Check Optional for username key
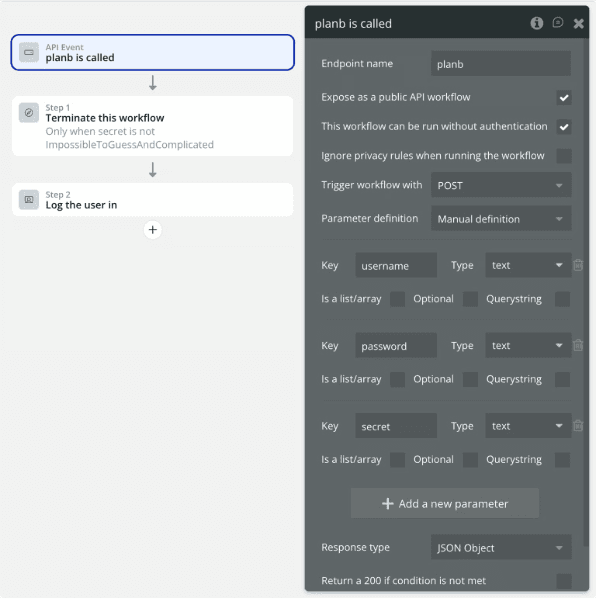Screen dimensions: 596x599 pos(470,299)
